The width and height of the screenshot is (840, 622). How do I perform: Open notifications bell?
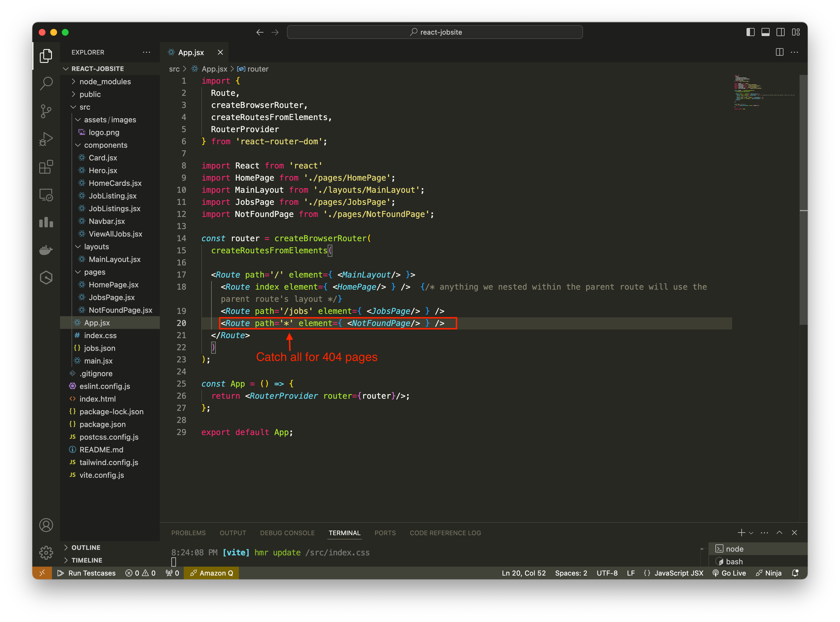[795, 573]
